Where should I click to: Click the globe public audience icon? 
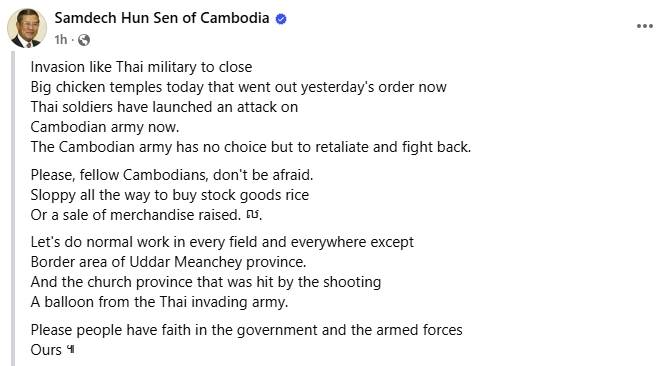[84, 40]
